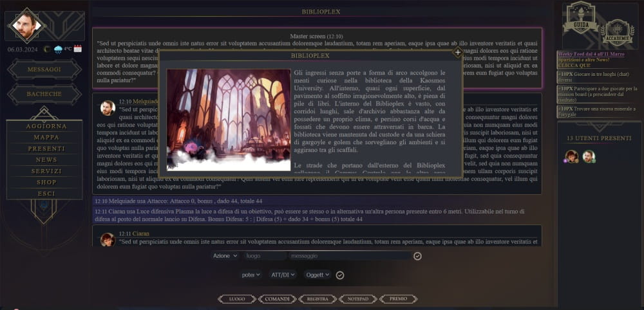Click the Biblioplex page title
The height and width of the screenshot is (310, 644).
321,12
